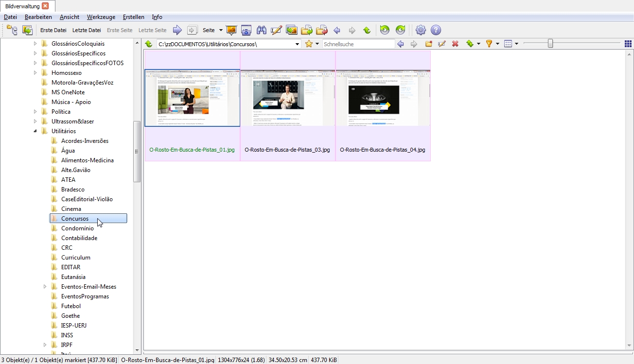Expand the Eventos-Email-Meses folder
The width and height of the screenshot is (634, 364).
(45, 287)
